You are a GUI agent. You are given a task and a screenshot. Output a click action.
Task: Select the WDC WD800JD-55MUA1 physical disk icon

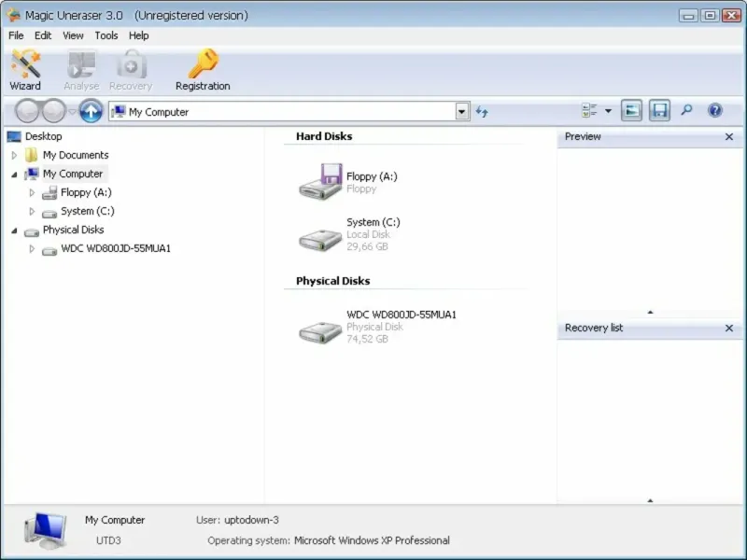[320, 331]
